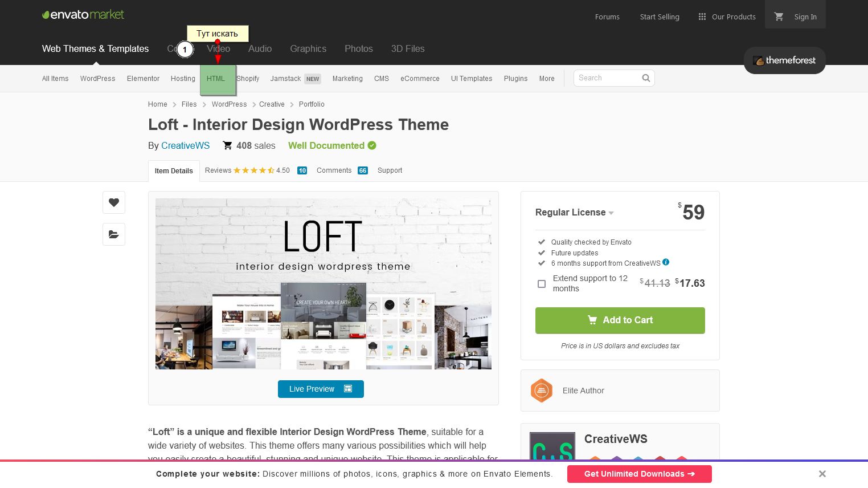Viewport: 868px width, 488px height.
Task: Go to Home breadcrumb
Action: click(158, 104)
